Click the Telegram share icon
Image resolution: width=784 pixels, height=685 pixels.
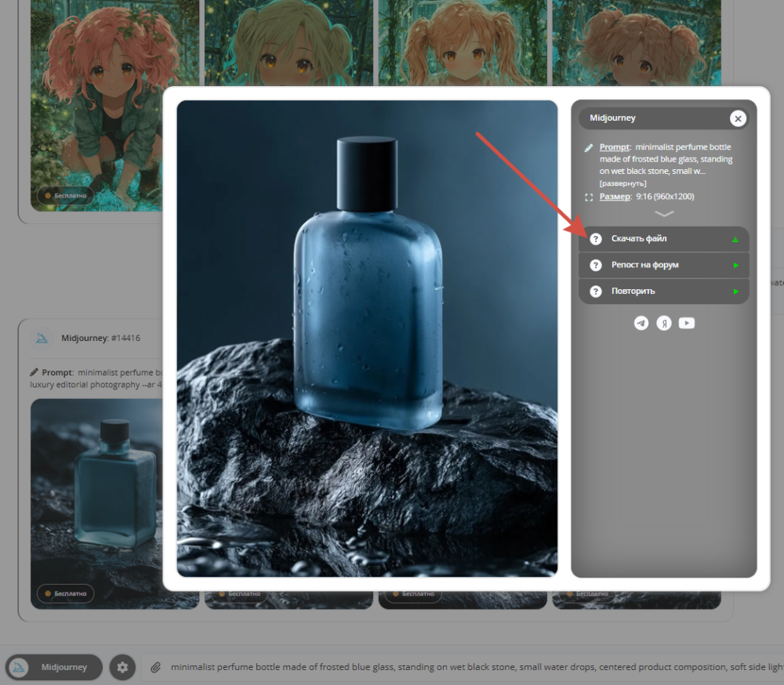tap(641, 324)
